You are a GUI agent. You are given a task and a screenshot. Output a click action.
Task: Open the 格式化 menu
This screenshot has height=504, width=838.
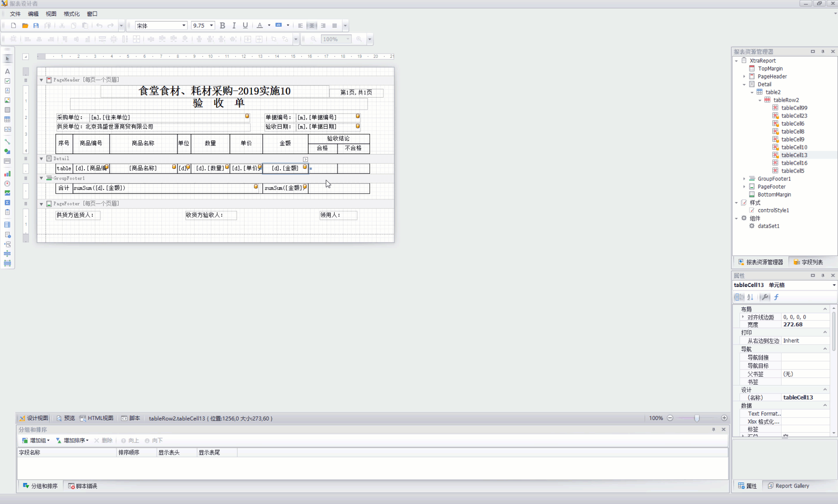coord(71,14)
